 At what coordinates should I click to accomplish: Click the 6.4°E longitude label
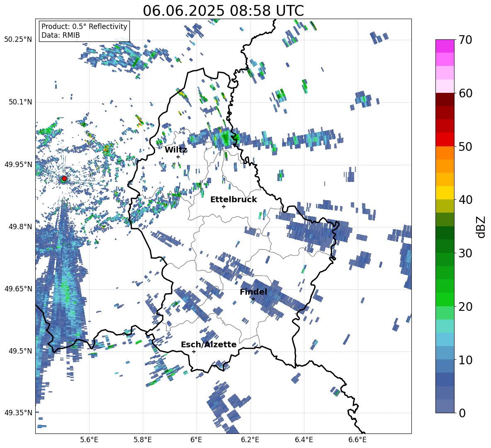pos(304,440)
